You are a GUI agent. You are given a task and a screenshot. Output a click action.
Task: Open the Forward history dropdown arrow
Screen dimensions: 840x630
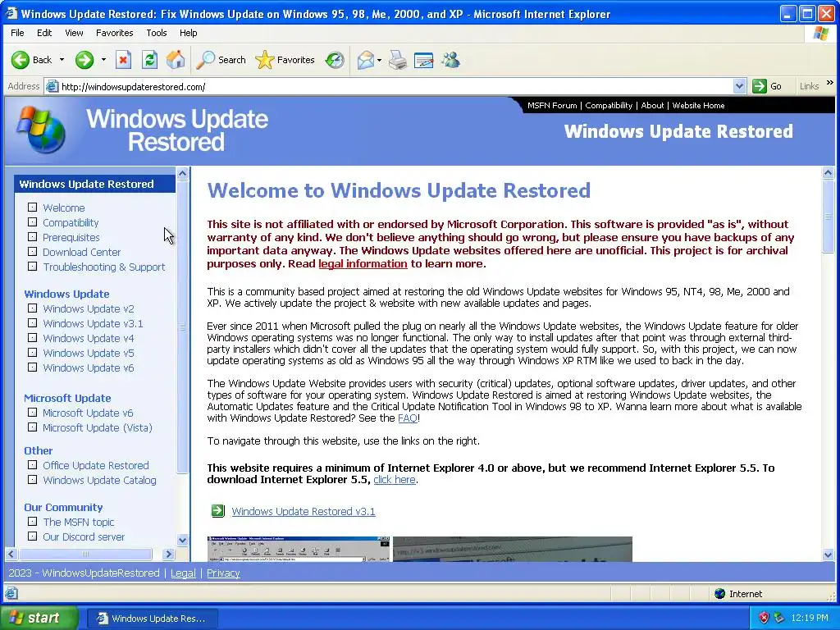pos(103,60)
